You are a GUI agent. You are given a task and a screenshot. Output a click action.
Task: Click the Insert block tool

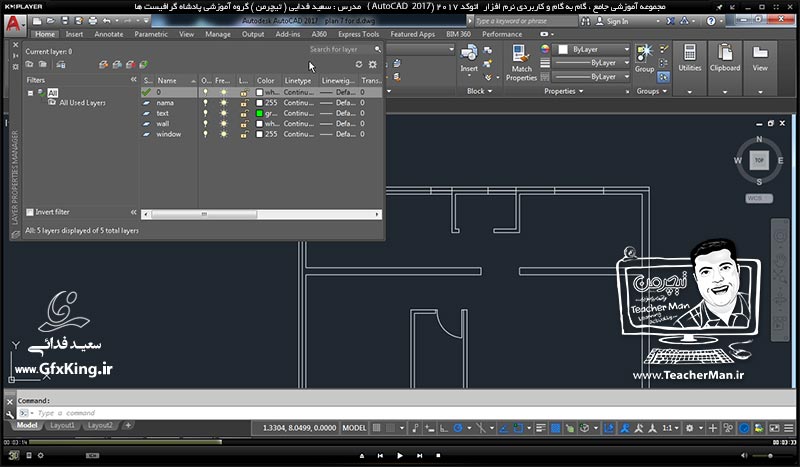tap(469, 59)
